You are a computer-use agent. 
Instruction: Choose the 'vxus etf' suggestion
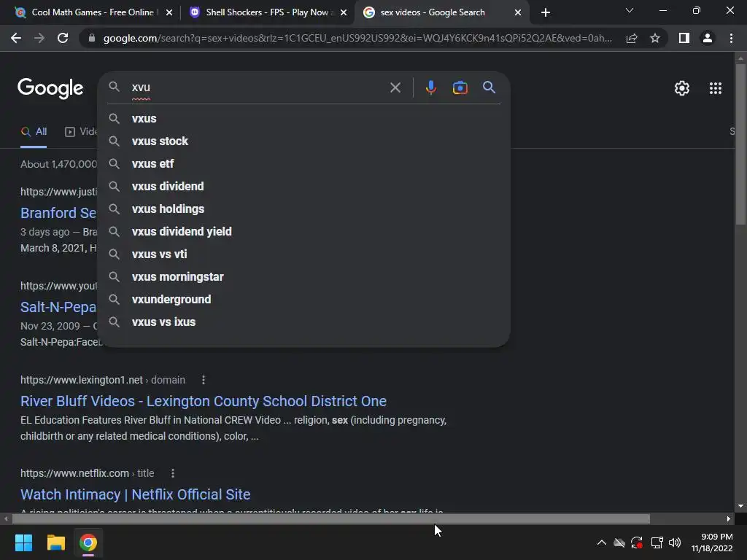point(304,164)
